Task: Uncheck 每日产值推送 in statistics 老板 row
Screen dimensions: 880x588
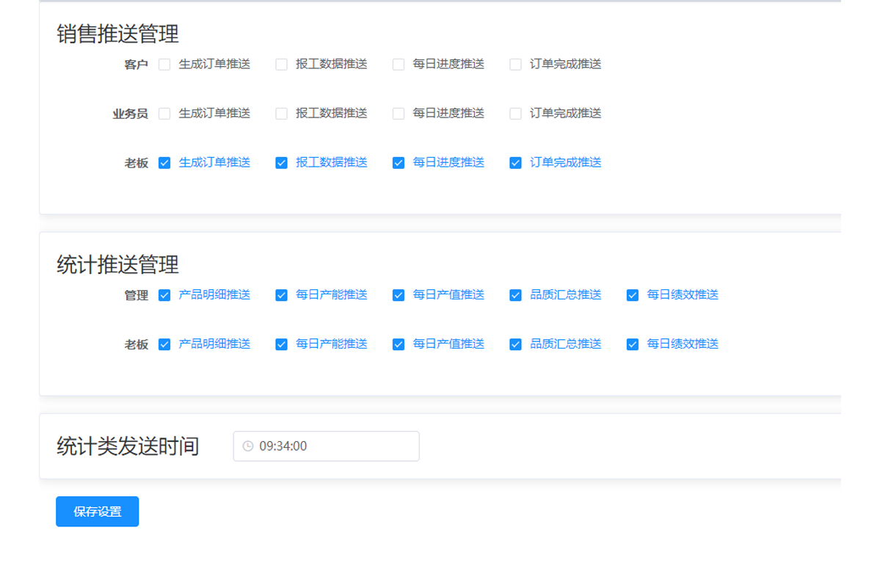Action: (399, 344)
